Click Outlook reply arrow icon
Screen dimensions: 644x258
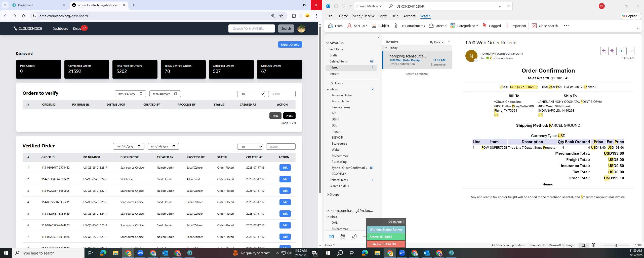pyautogui.click(x=604, y=51)
